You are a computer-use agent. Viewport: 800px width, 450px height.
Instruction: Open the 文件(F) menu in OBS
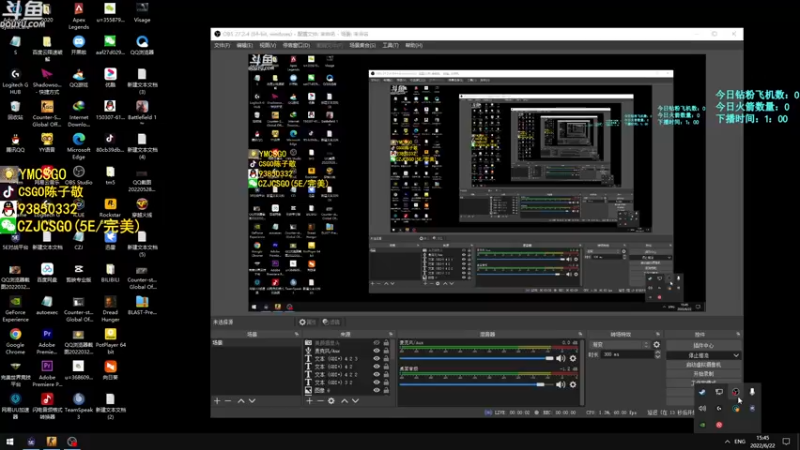tap(222, 45)
